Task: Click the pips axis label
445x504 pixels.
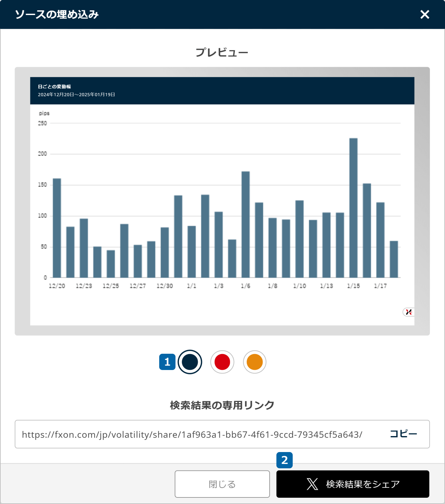Action: [x=44, y=113]
